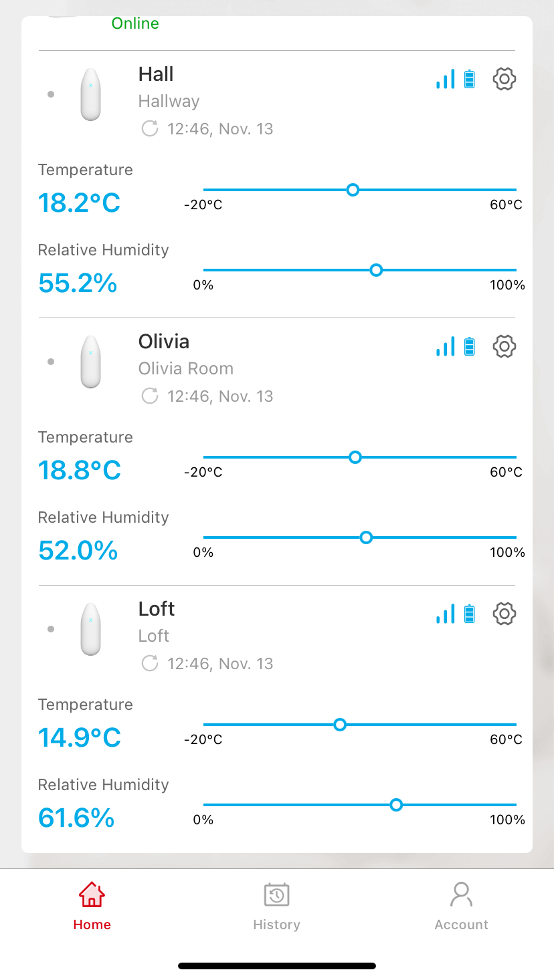Select the Home tab
Viewport: 554px width, 980px height.
coord(92,906)
